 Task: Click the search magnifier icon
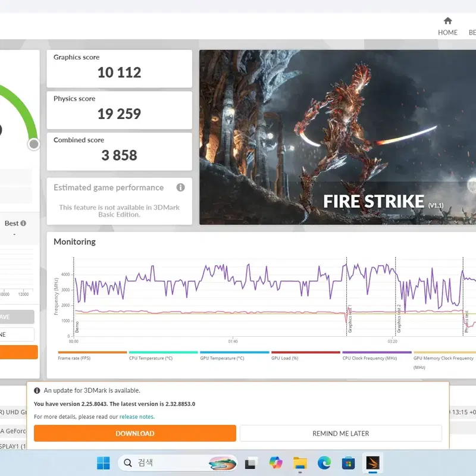128,463
